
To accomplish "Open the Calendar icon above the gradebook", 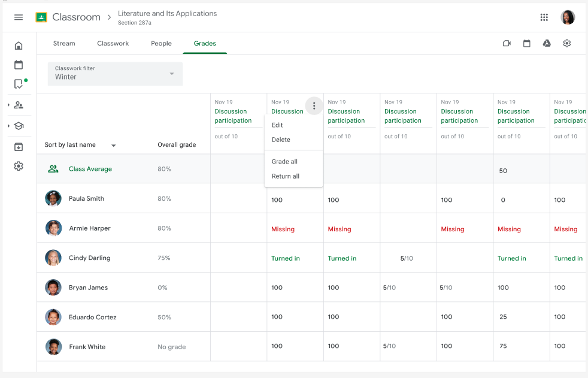I will [x=526, y=43].
